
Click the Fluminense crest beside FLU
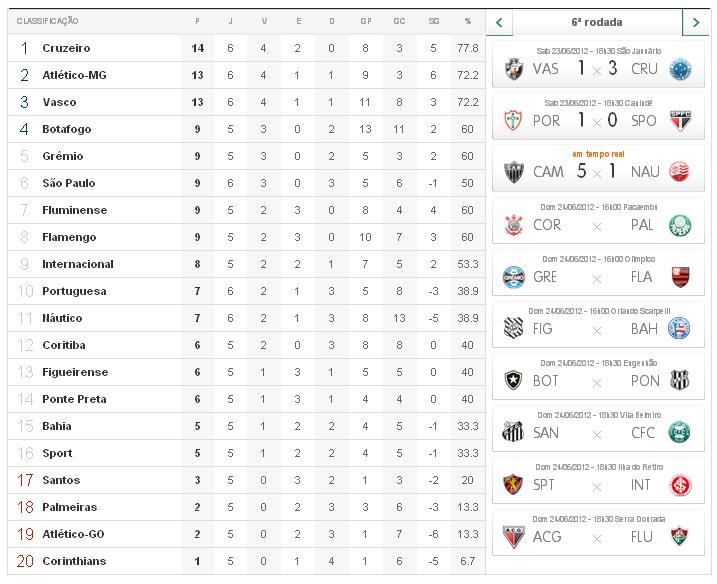(x=680, y=537)
